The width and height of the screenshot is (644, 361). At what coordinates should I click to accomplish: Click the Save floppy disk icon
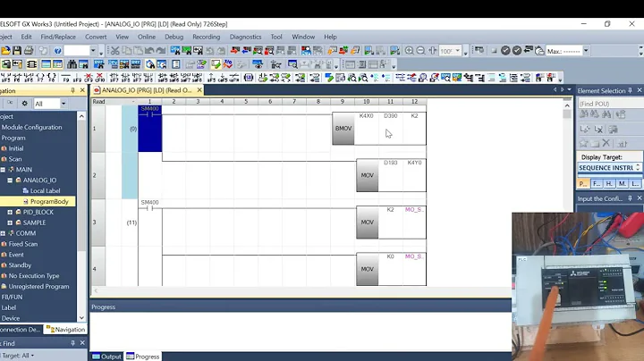[x=17, y=50]
